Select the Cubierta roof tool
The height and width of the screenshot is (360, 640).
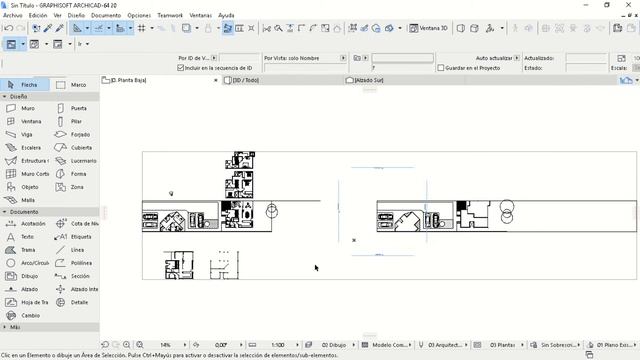[x=74, y=147]
